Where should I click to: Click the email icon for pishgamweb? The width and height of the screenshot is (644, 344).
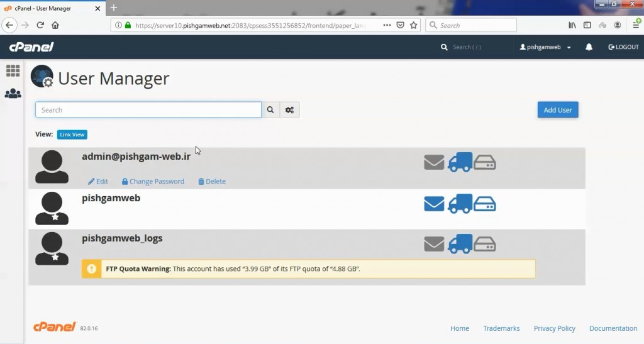pos(434,204)
